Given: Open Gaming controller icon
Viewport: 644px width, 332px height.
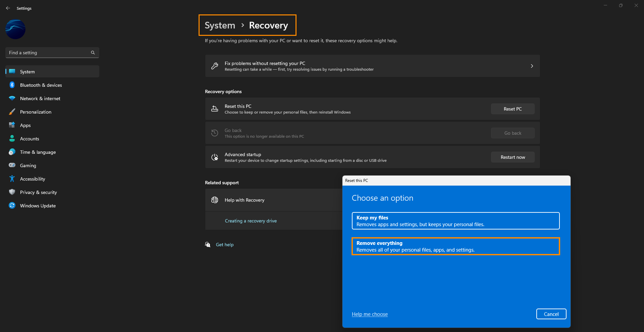Looking at the screenshot, I should (12, 165).
